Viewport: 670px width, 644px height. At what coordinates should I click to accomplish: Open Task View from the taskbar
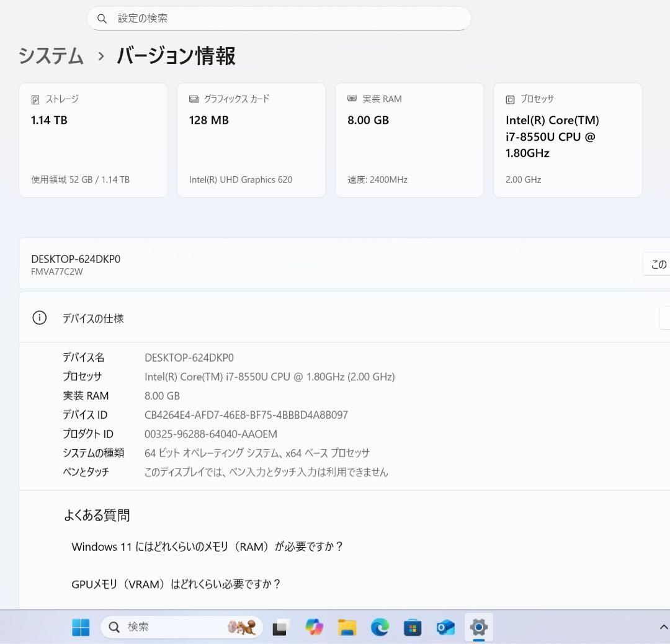(280, 627)
